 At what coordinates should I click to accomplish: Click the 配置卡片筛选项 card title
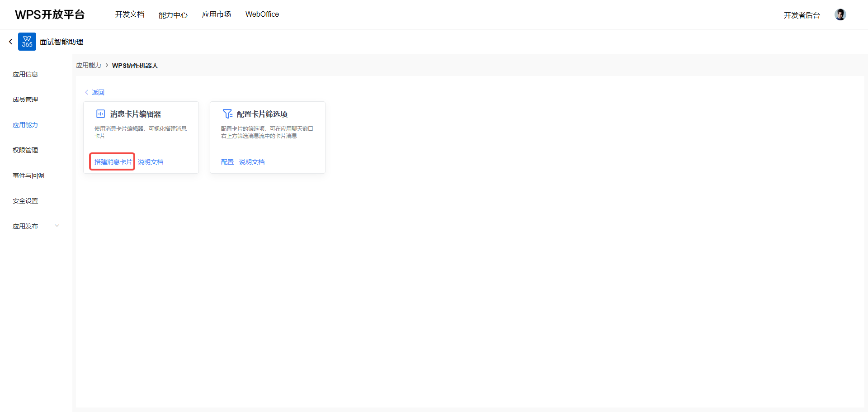point(262,114)
